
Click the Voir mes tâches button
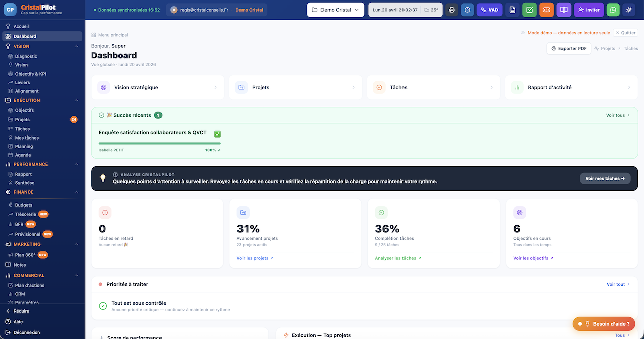click(x=605, y=178)
